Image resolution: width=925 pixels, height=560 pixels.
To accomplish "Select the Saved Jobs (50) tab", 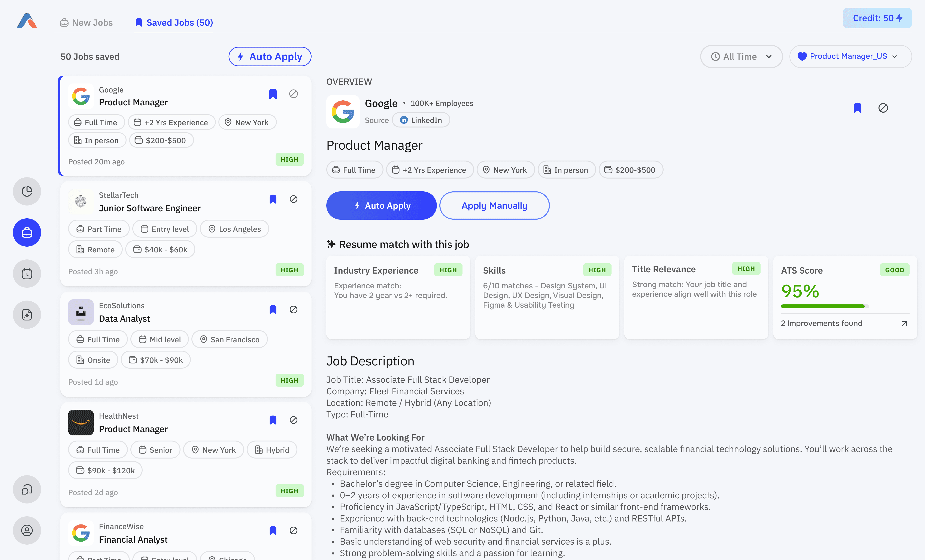I will coord(174,22).
